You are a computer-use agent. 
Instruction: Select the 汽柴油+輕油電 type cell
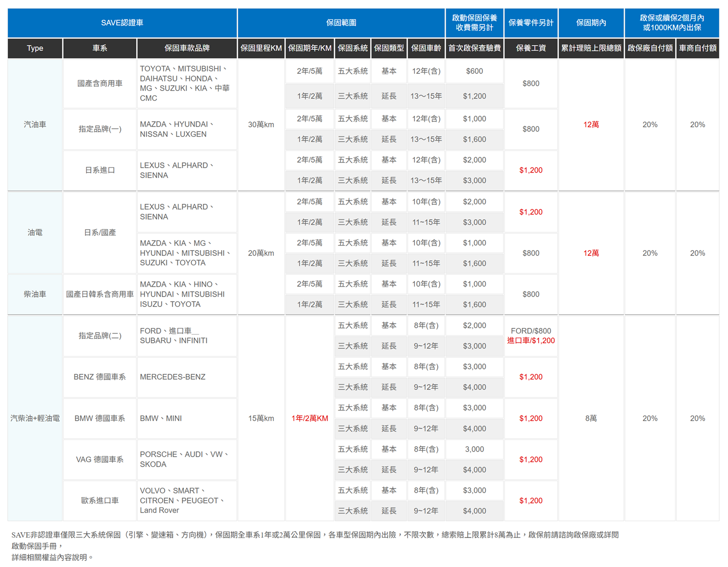[35, 418]
